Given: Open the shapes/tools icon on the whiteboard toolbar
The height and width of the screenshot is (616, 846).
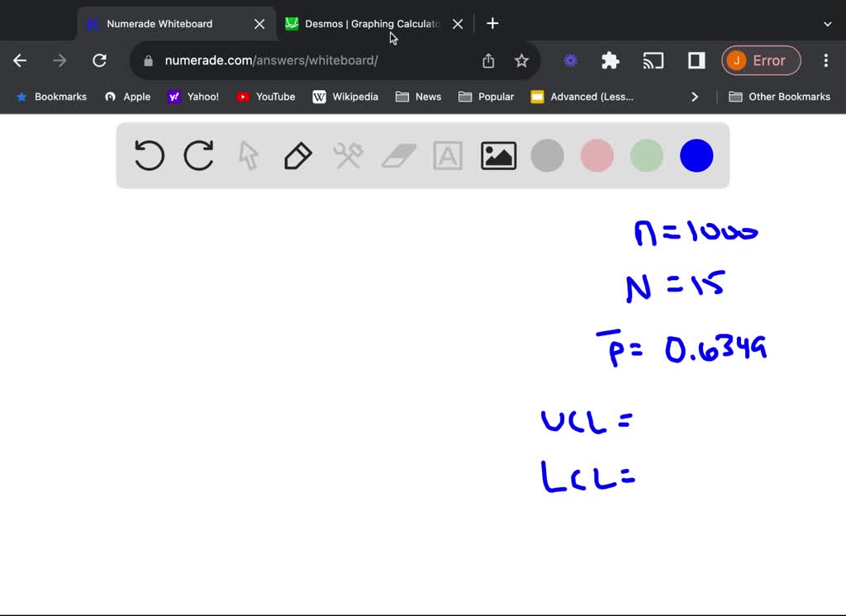Looking at the screenshot, I should (x=348, y=155).
